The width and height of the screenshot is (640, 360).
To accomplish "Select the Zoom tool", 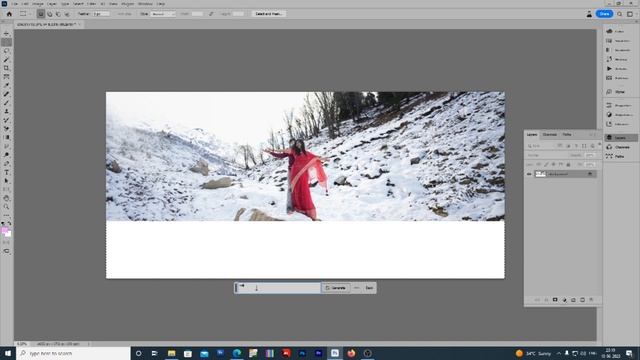I will point(6,207).
